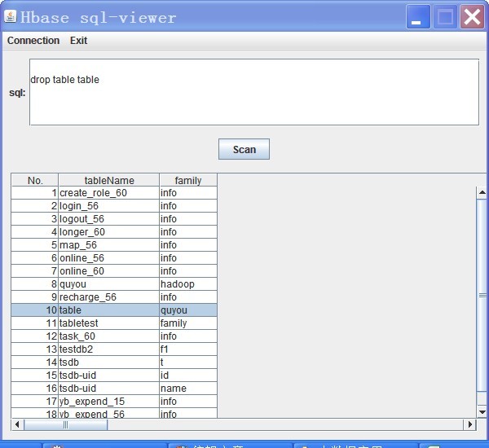Click the Exit menu item
The width and height of the screenshot is (489, 448).
[x=78, y=41]
